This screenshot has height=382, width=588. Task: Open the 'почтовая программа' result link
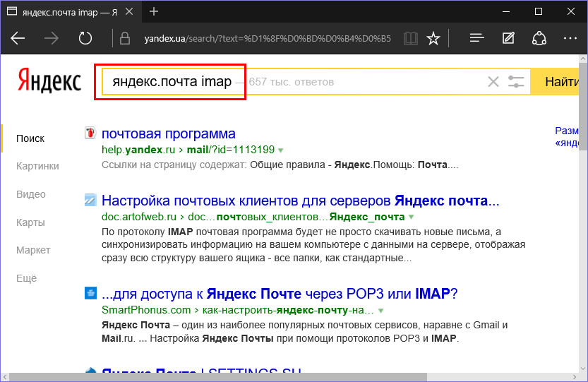[169, 133]
